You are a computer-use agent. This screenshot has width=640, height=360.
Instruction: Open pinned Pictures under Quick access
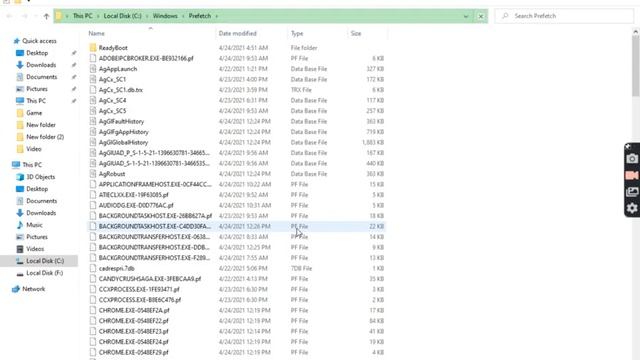pos(37,89)
